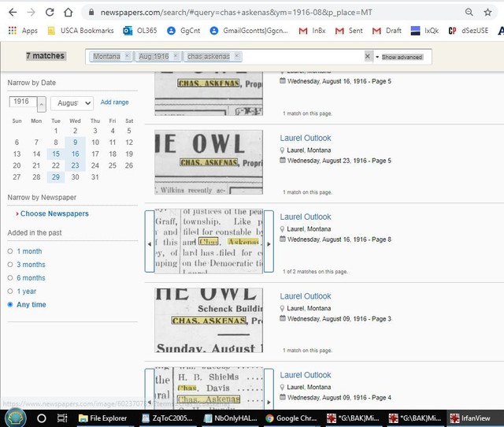
Task: Open the browser home page icon
Action: 69,13
